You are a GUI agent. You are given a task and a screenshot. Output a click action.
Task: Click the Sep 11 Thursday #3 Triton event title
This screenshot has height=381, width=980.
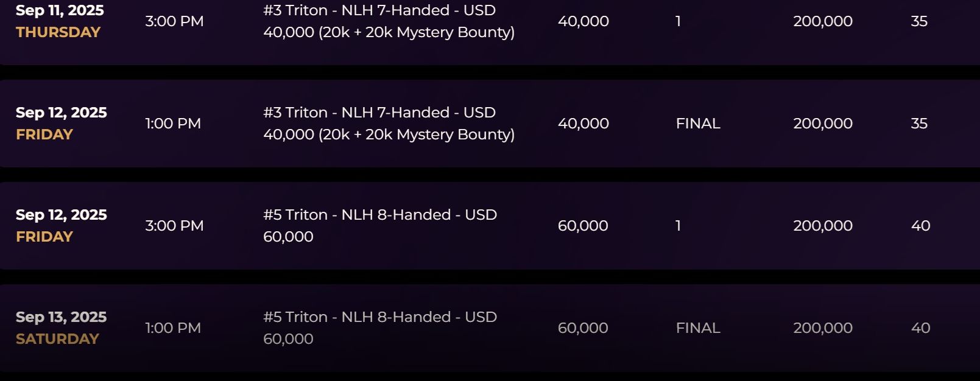(x=389, y=21)
